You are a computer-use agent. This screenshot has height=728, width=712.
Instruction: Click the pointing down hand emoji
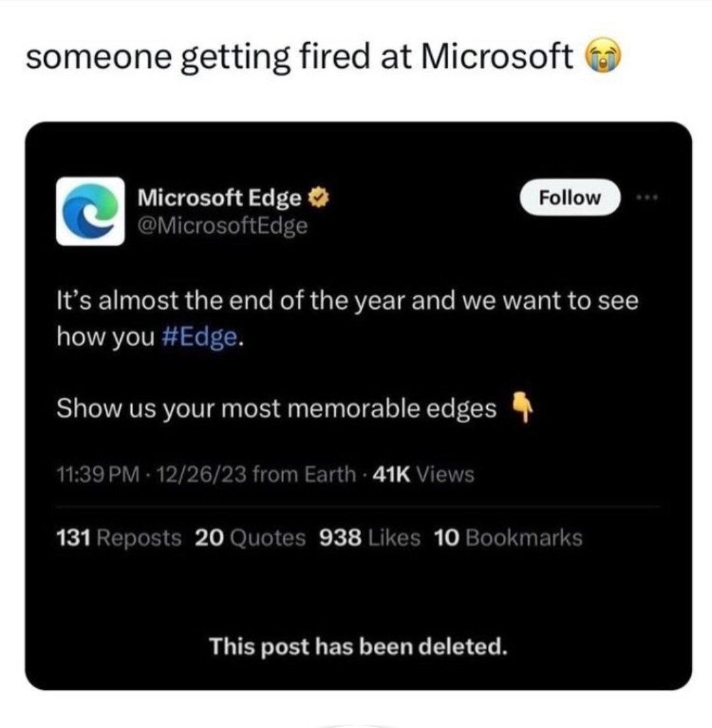click(521, 409)
